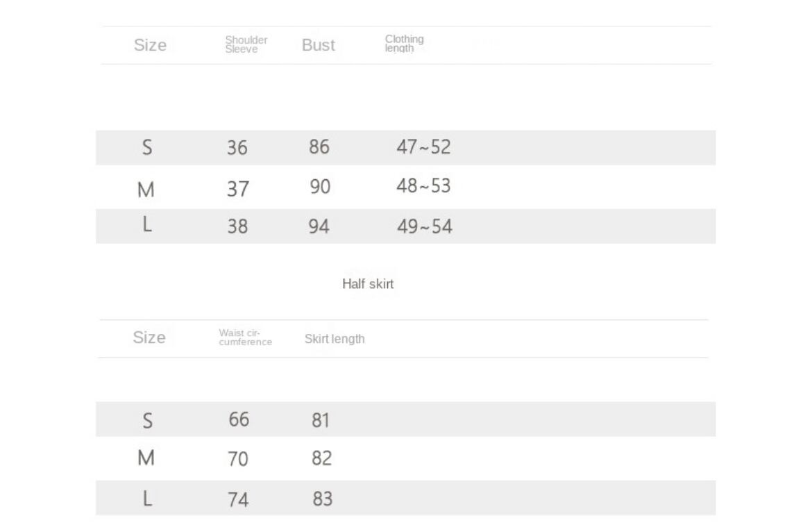The height and width of the screenshot is (525, 812).
Task: Click clothing length value 48~53
Action: coord(423,186)
